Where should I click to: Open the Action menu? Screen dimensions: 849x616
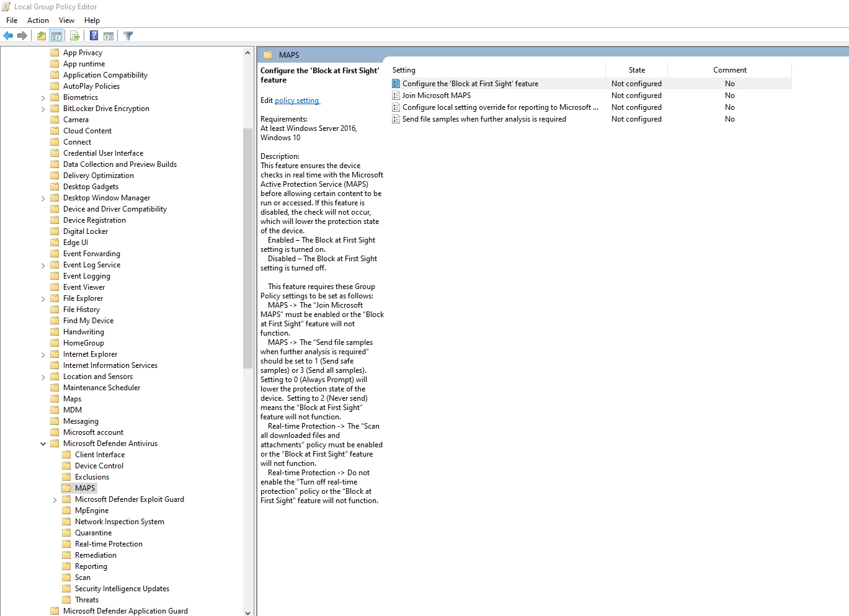(38, 20)
